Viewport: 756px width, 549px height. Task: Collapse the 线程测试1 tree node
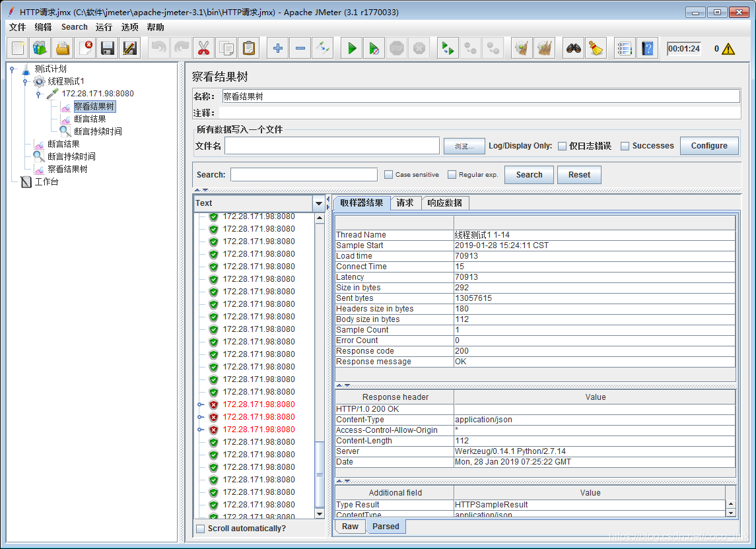[x=25, y=81]
